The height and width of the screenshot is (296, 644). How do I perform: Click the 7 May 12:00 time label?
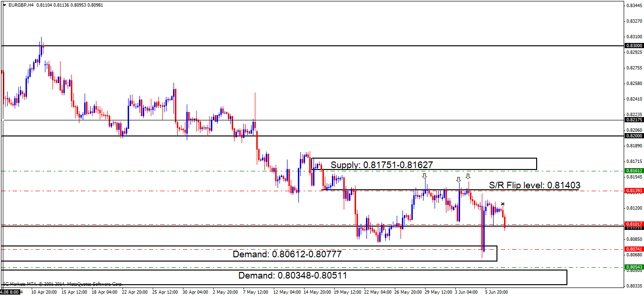tap(255, 292)
